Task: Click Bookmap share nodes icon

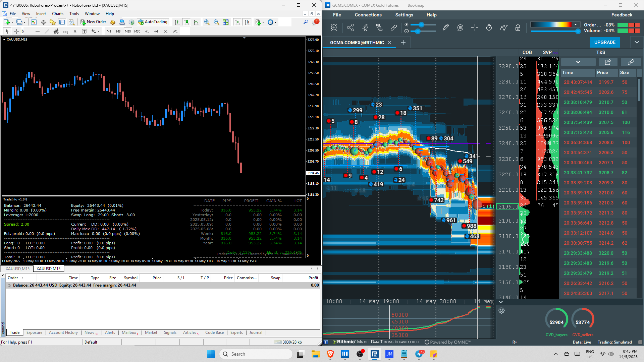Action: point(351,28)
